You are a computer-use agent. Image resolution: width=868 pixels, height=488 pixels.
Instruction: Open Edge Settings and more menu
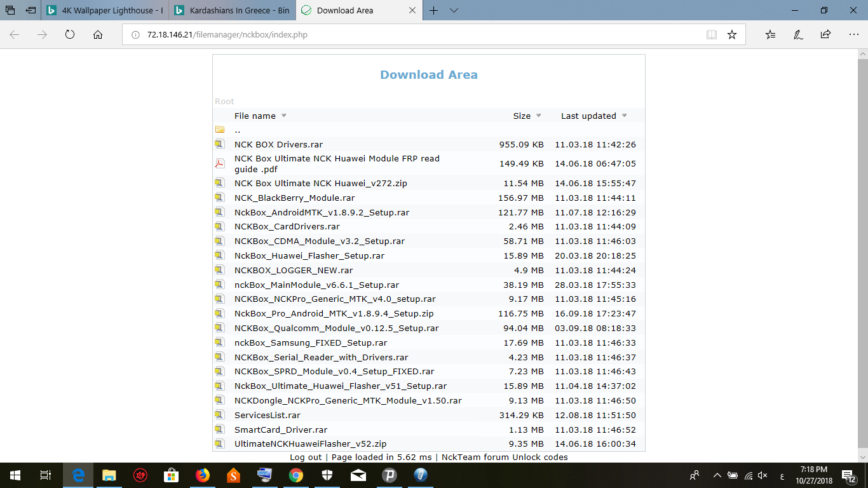[853, 35]
